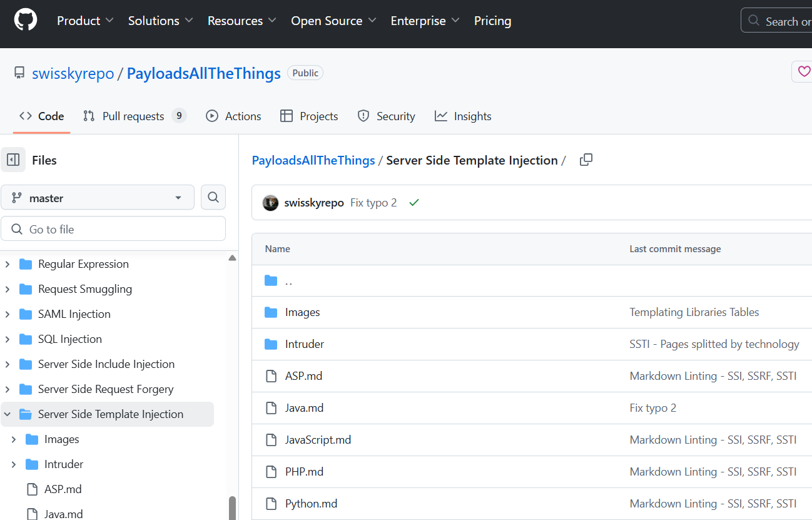Click the GitHub logo icon

tap(26, 20)
